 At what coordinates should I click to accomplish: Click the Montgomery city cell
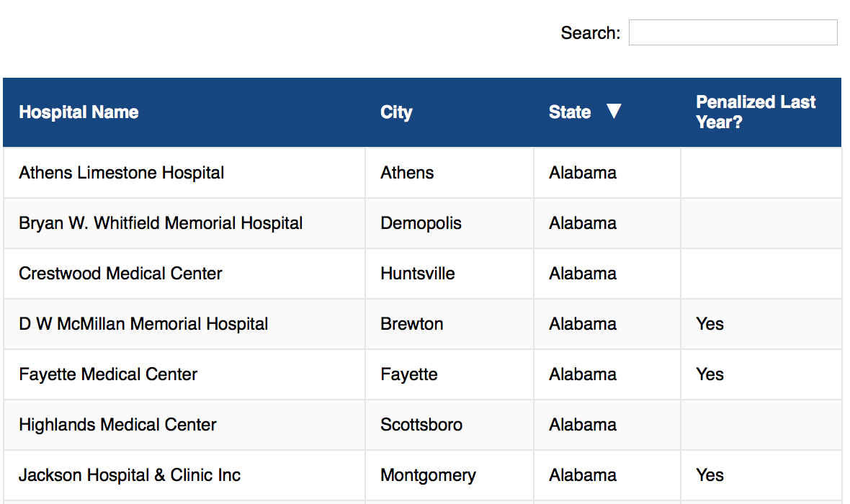pyautogui.click(x=428, y=475)
